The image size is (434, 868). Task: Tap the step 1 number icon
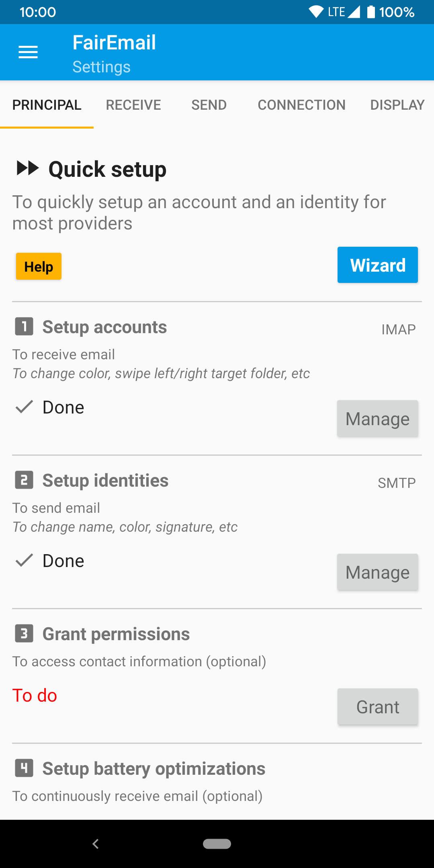[24, 326]
